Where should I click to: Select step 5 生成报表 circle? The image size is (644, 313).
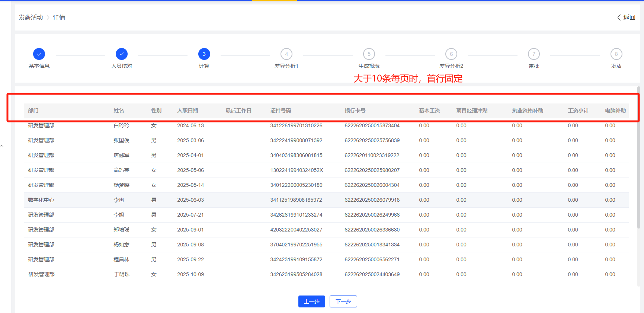(x=369, y=54)
